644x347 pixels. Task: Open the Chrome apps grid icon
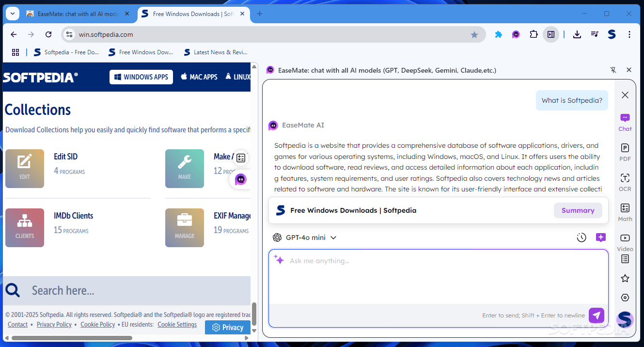point(16,52)
